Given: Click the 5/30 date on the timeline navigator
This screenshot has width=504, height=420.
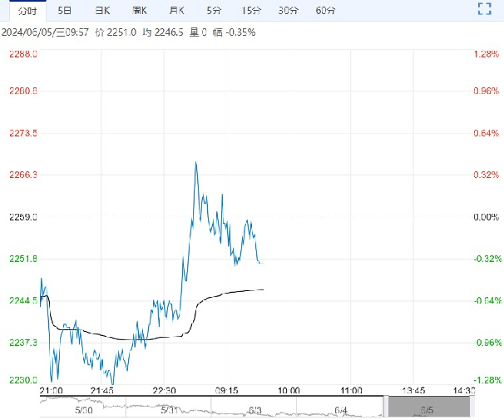Looking at the screenshot, I should (82, 410).
